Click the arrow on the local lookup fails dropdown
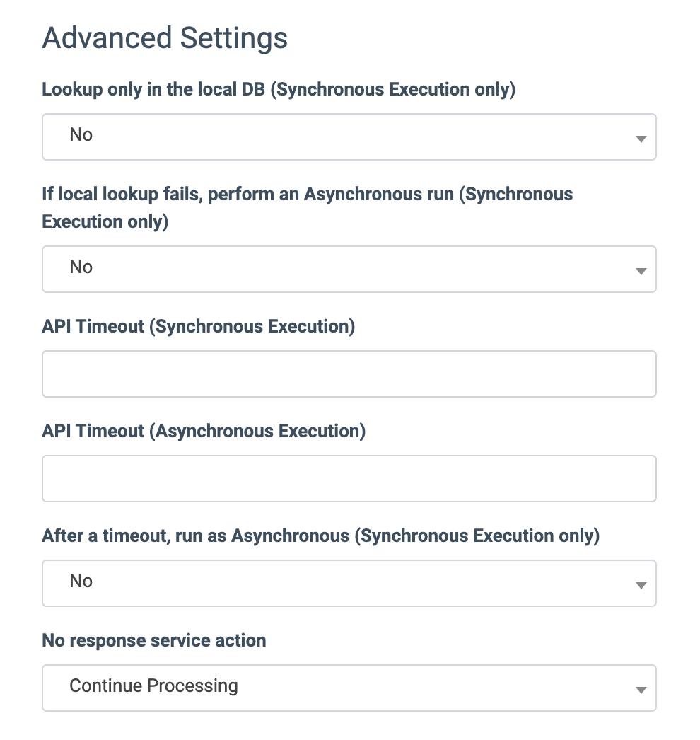This screenshot has width=700, height=740. coord(641,271)
